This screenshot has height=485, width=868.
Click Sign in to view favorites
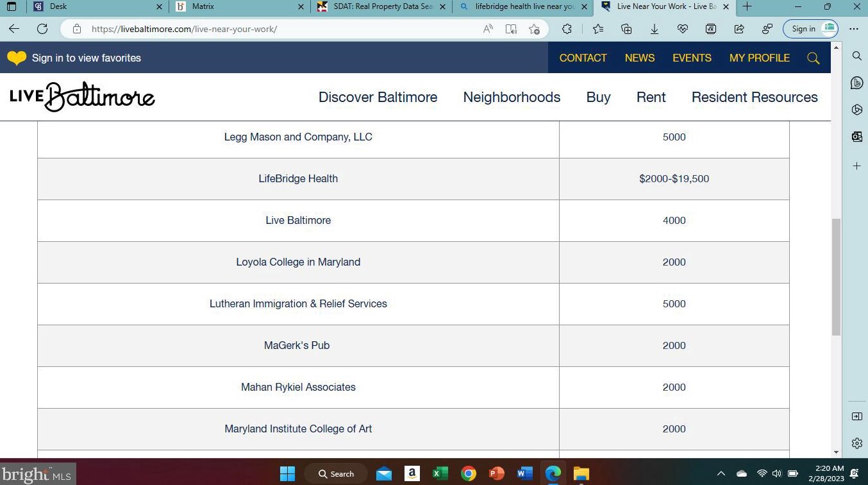point(87,58)
